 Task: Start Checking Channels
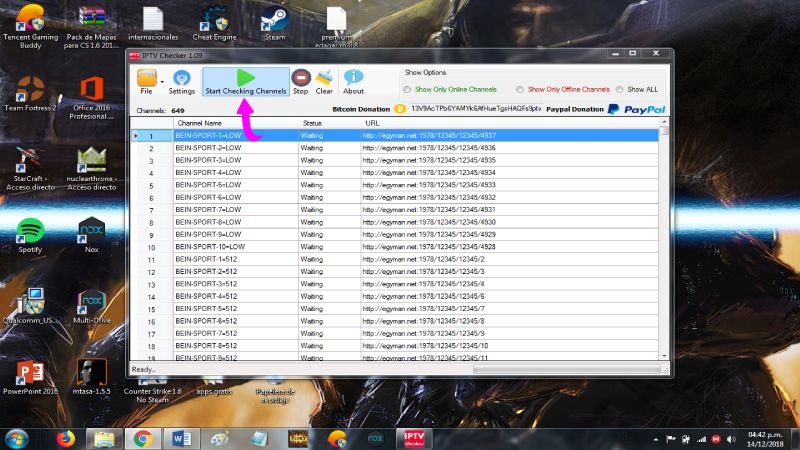pyautogui.click(x=245, y=82)
